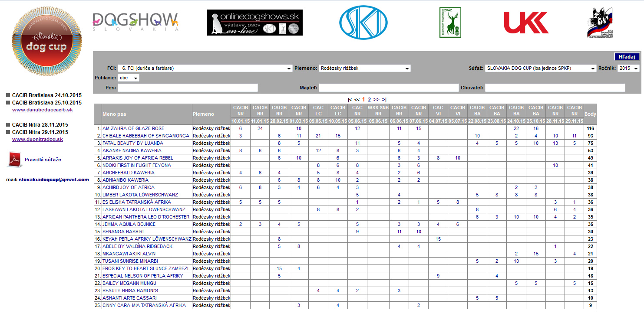Click the Slovakia dog cup round logo
The height and width of the screenshot is (320, 644).
point(47,42)
